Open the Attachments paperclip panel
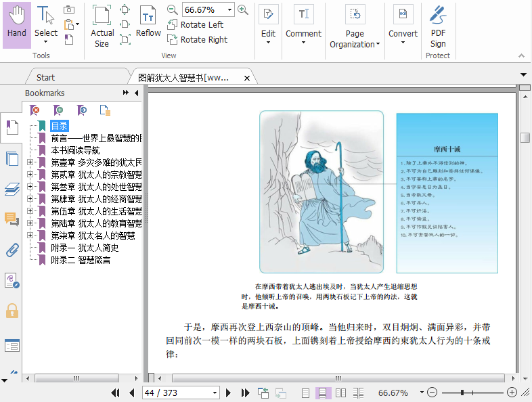The width and height of the screenshot is (532, 402). pyautogui.click(x=12, y=250)
